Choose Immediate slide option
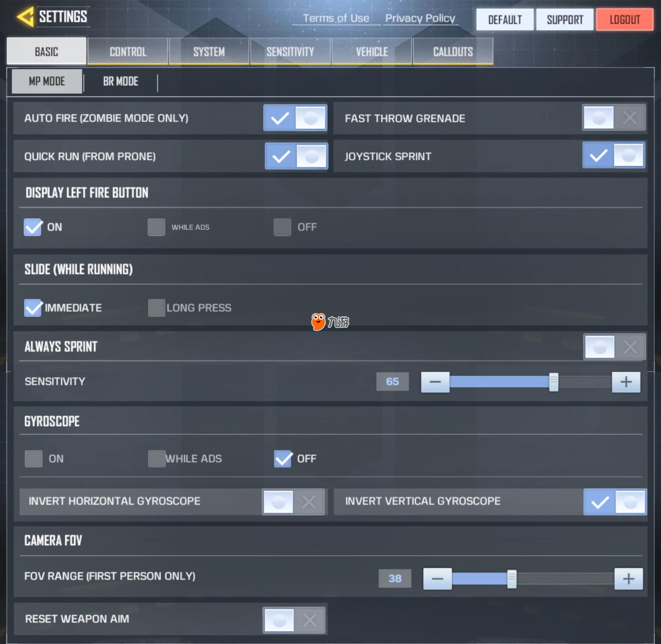 coord(33,308)
